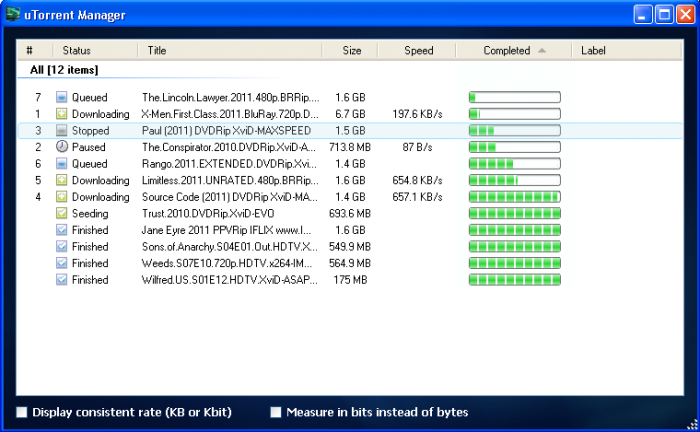Screen dimensions: 700x432
Task: Sort by the Size column header
Action: [350, 50]
